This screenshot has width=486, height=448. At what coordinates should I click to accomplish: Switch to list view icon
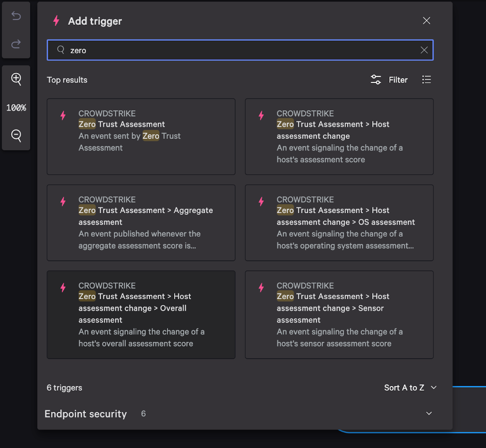pyautogui.click(x=426, y=80)
